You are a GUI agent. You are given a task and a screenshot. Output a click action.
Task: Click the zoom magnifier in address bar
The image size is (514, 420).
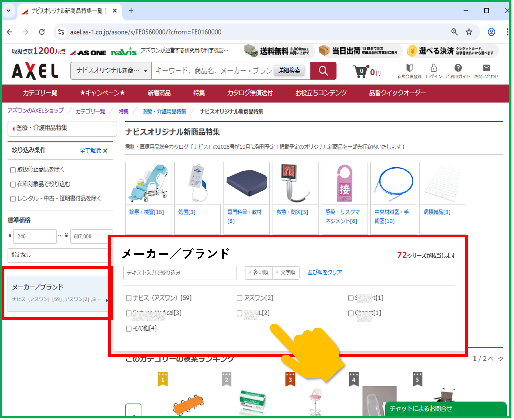click(x=454, y=32)
